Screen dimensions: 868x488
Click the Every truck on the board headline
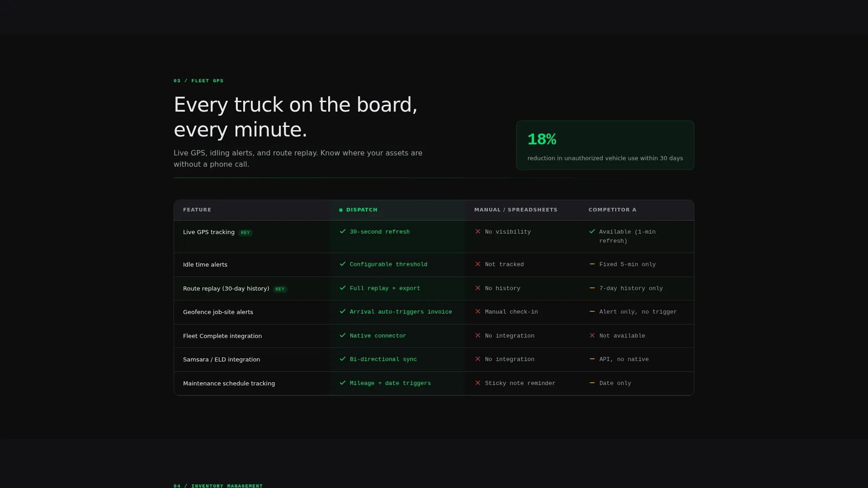tap(296, 117)
